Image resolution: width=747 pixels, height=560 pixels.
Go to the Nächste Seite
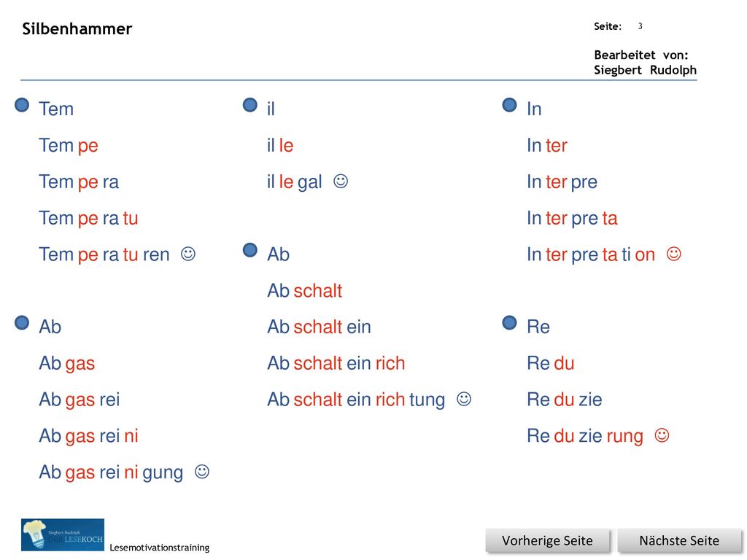[x=679, y=541]
